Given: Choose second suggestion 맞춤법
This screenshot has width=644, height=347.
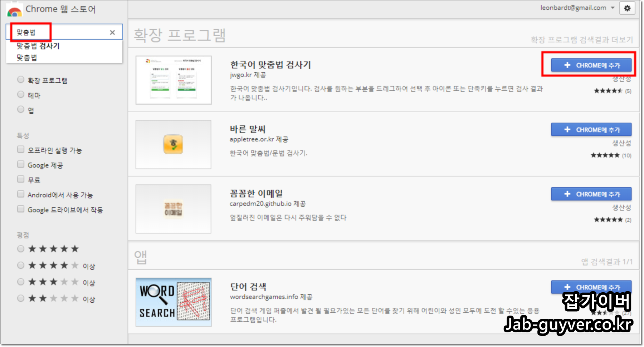Looking at the screenshot, I should tap(27, 58).
